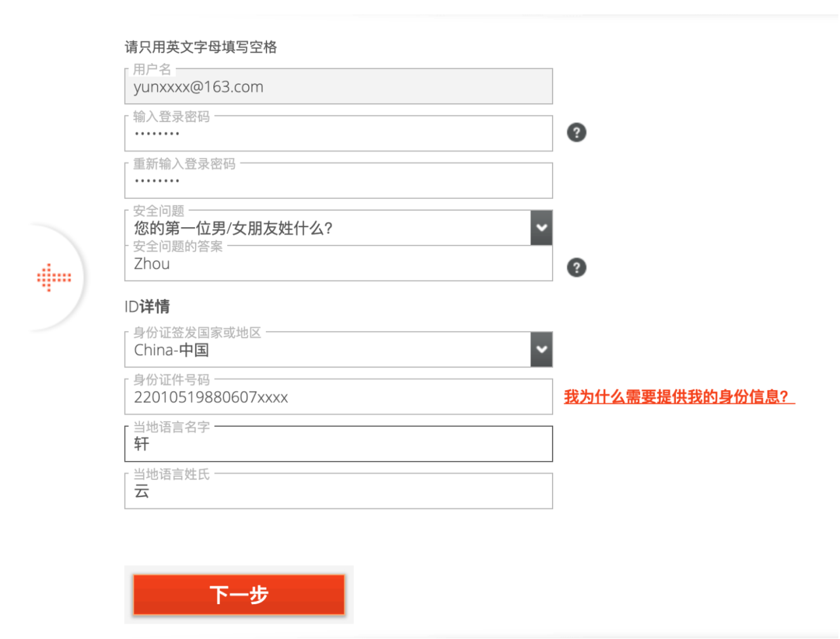Expand the security question dropdown arrow
The width and height of the screenshot is (840, 639).
pos(541,228)
